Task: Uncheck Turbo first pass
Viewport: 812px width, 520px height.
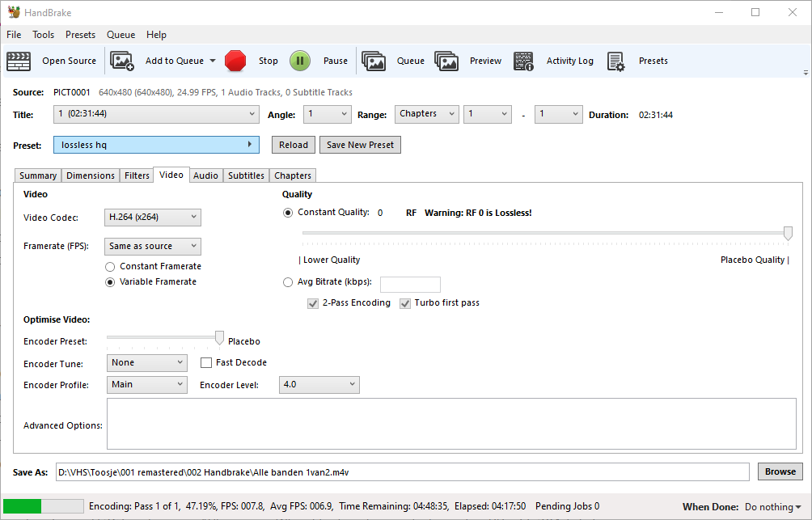Action: (x=404, y=303)
